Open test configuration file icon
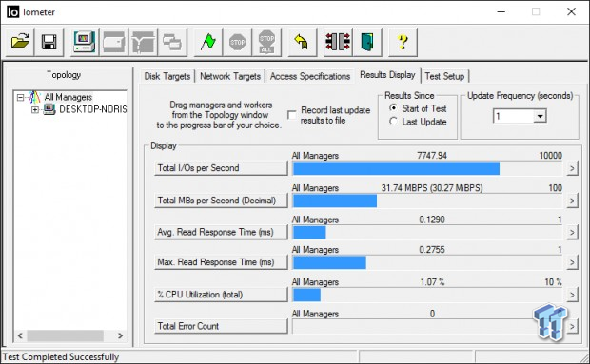 tap(20, 42)
